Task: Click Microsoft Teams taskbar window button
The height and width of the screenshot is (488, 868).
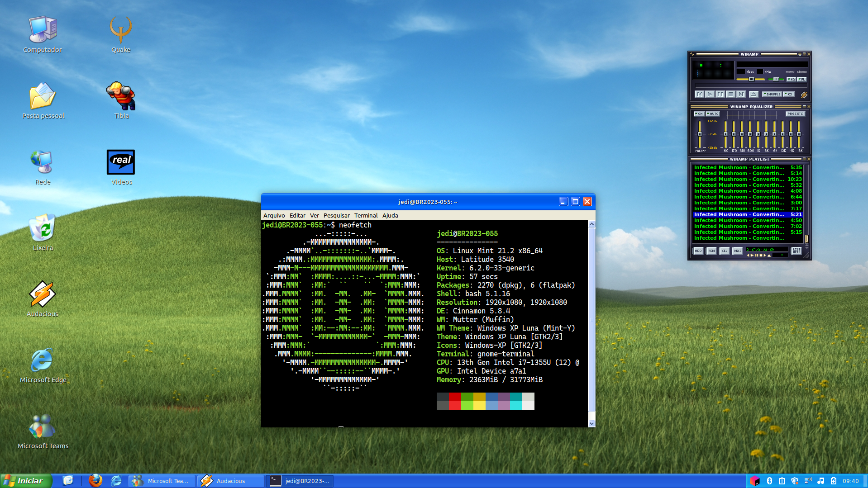Action: (162, 481)
